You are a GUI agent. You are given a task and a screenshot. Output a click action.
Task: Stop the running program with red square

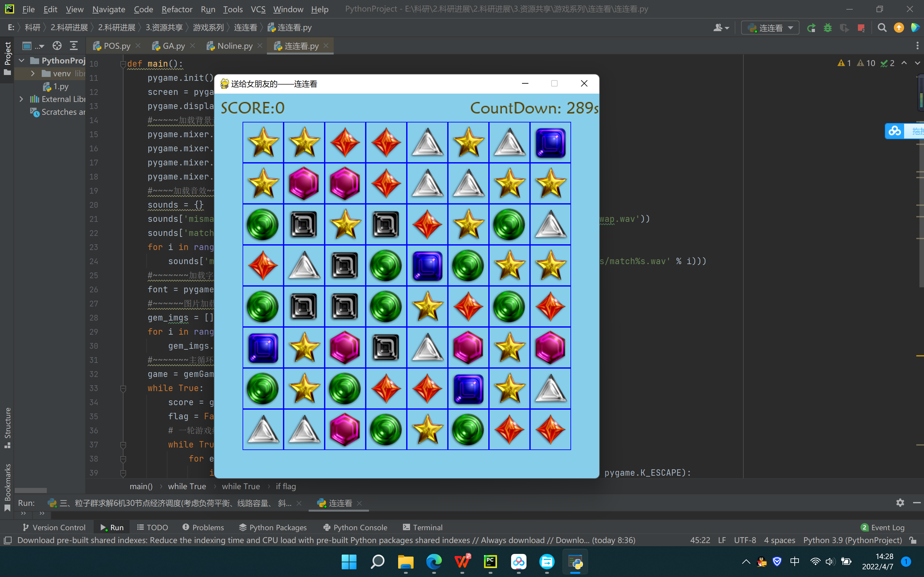[860, 28]
